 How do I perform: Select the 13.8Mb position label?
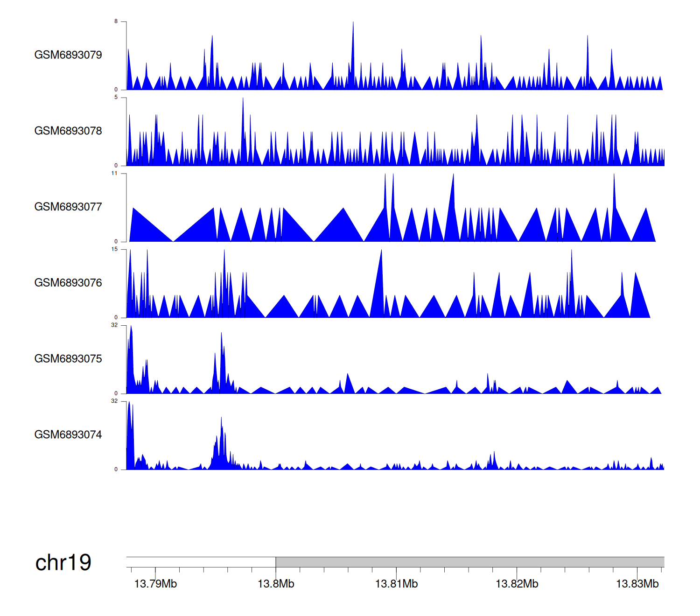pos(276,584)
